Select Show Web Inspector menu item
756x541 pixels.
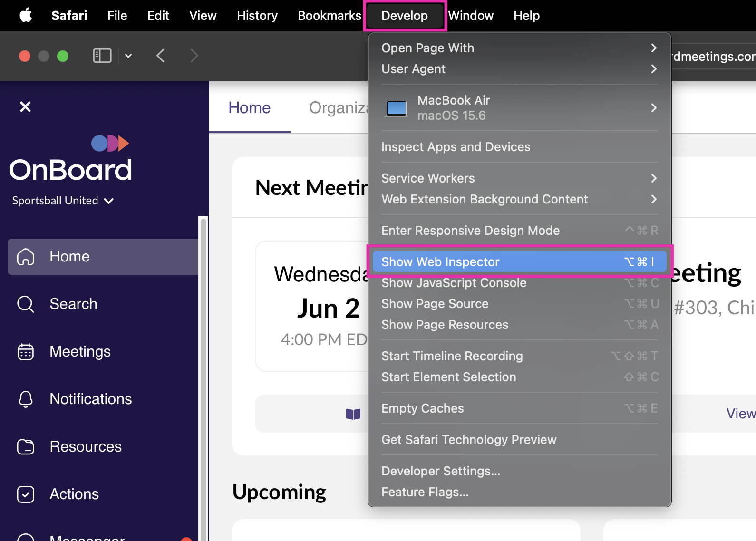point(520,262)
